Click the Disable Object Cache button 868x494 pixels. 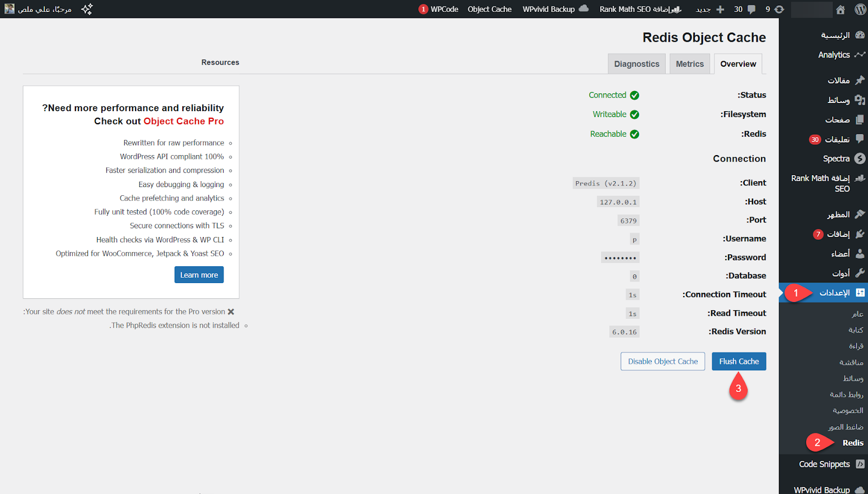(662, 362)
